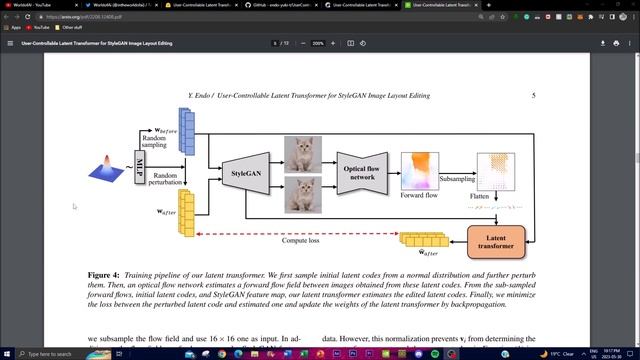The width and height of the screenshot is (640, 360).
Task: Open Spotify from the taskbar
Action: (435, 354)
